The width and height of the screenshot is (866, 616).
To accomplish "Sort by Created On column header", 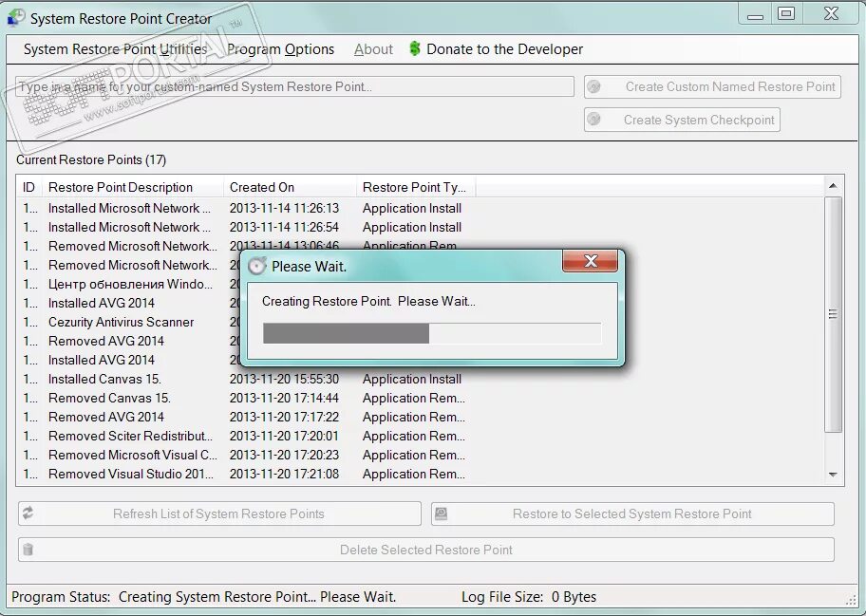I will (x=290, y=187).
